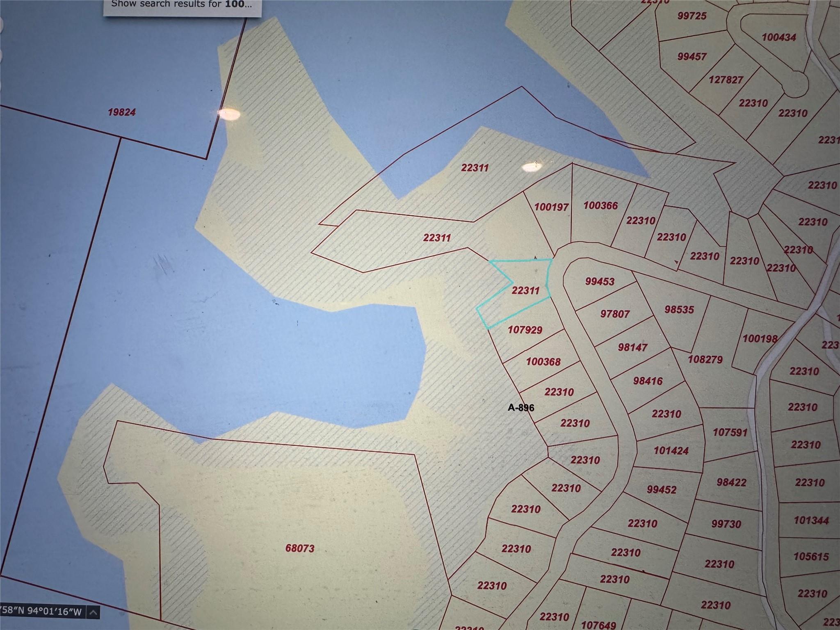Expand the coordinates bar chevron

[x=93, y=613]
